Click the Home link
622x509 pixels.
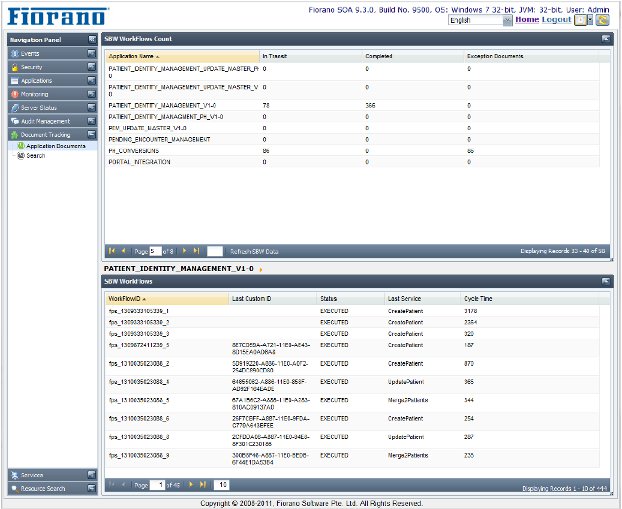[527, 19]
